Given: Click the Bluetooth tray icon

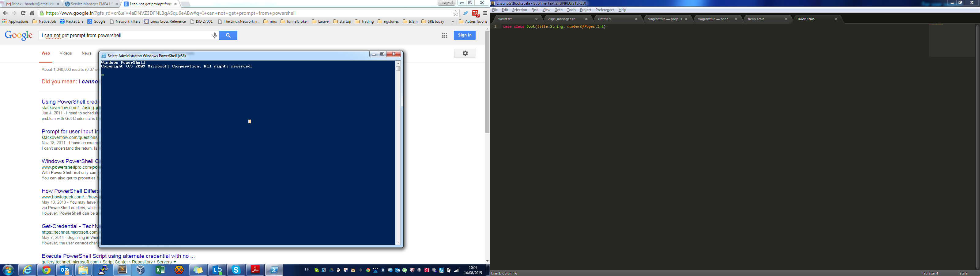Looking at the screenshot, I should [x=383, y=270].
